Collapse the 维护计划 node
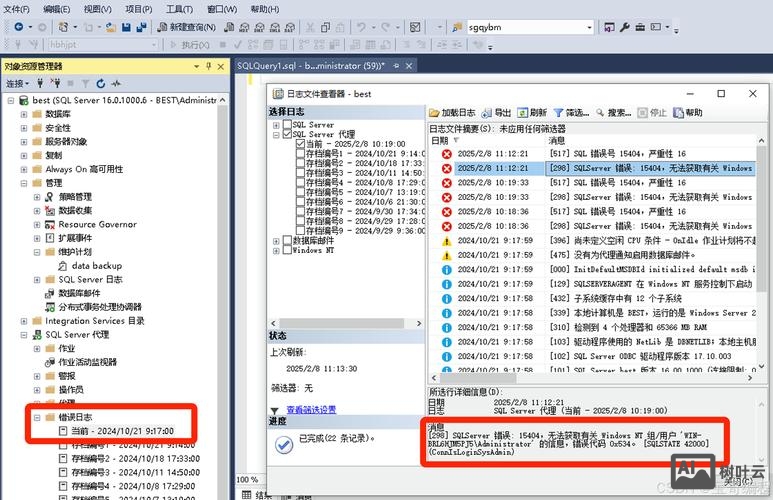This screenshot has width=773, height=500. (37, 252)
